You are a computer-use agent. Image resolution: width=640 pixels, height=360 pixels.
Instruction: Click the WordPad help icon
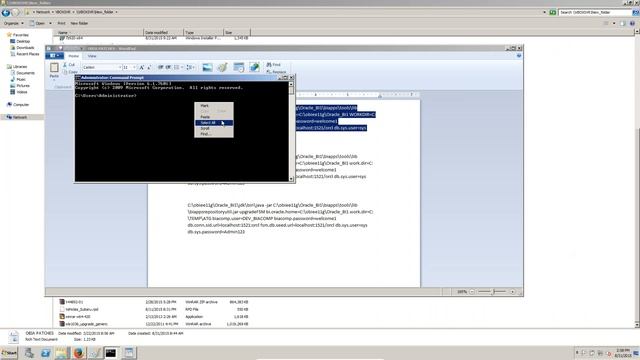[519, 56]
